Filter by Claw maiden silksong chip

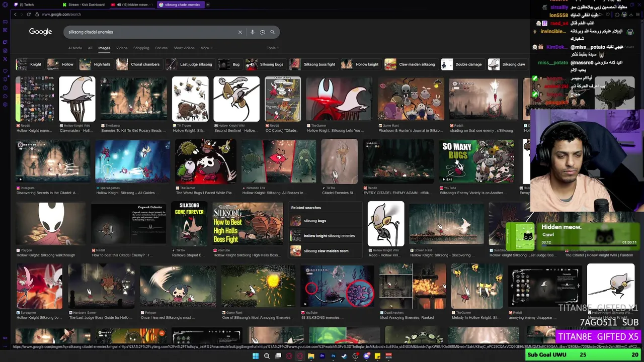coord(411,64)
